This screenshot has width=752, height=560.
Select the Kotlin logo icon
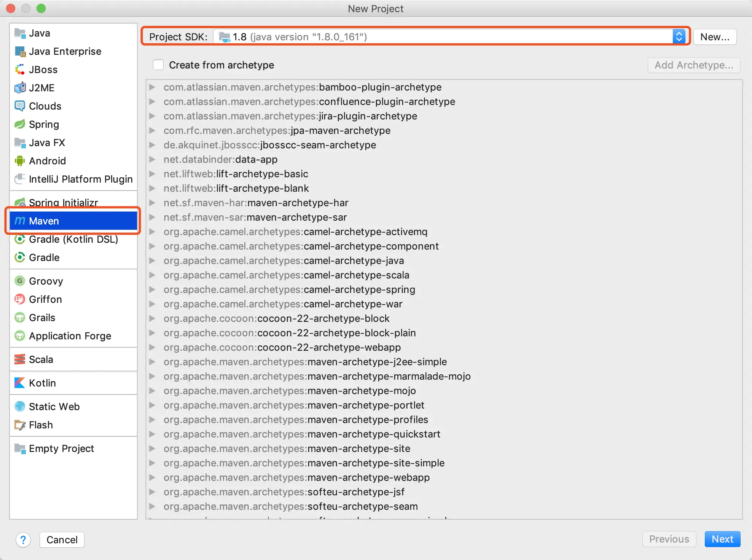pos(20,383)
